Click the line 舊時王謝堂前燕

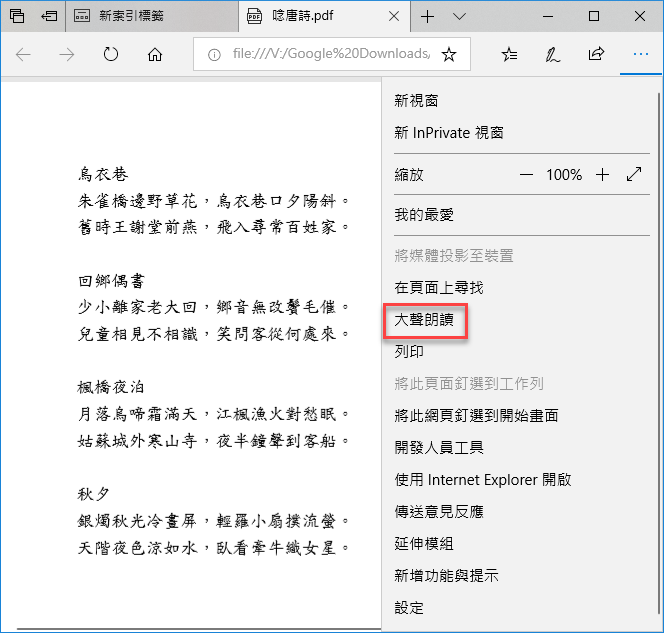[x=138, y=227]
